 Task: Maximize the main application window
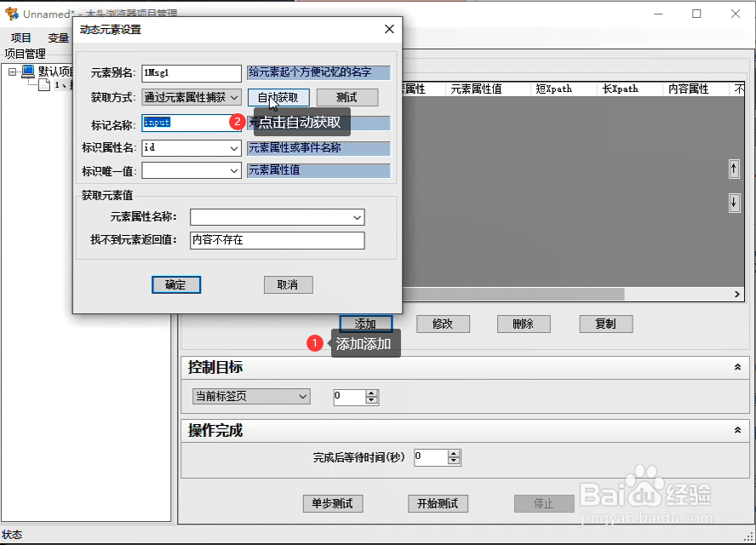tap(696, 14)
